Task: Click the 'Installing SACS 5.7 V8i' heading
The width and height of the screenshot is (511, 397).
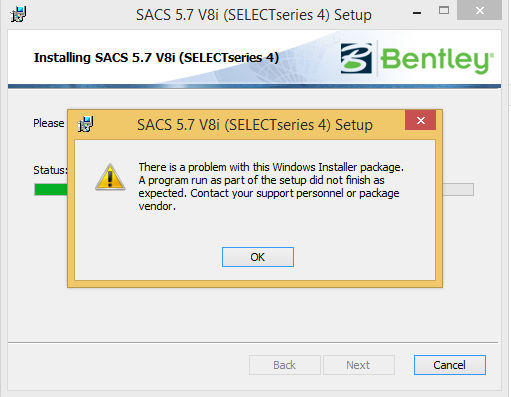Action: point(156,57)
